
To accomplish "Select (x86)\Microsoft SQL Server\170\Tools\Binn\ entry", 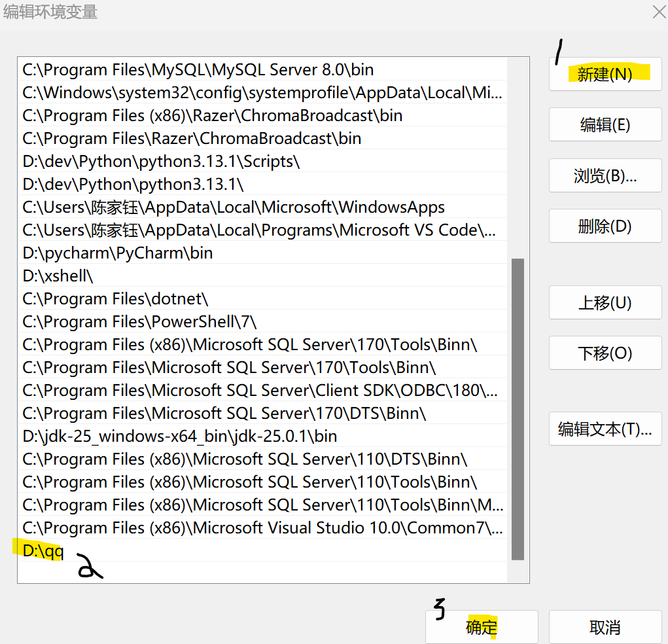I will click(262, 345).
